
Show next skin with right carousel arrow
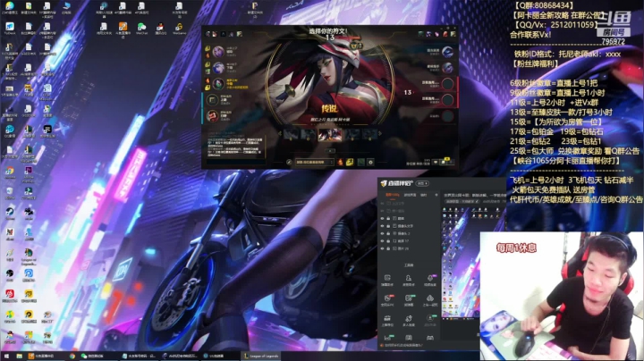coord(380,133)
